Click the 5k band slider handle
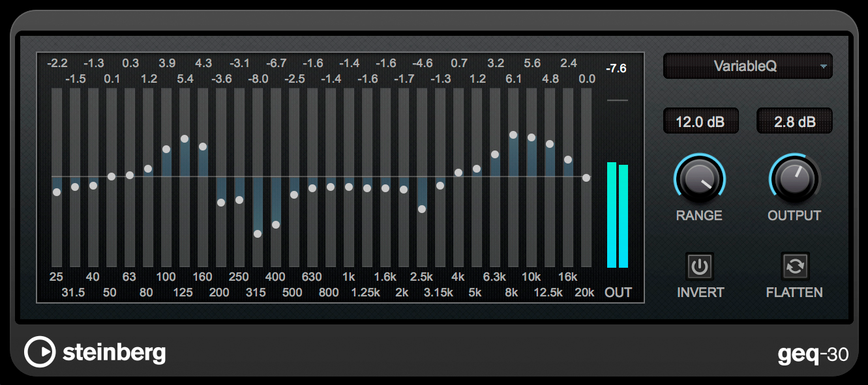The height and width of the screenshot is (385, 868). 477,169
